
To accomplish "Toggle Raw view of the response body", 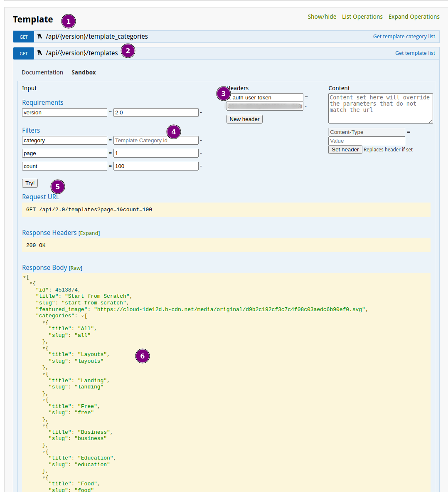I will (x=76, y=268).
